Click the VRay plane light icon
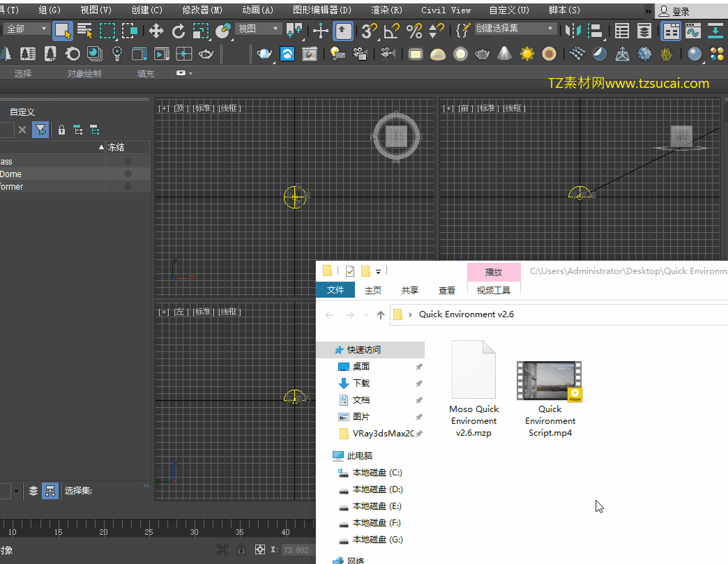Screen dimensions: 728x564 [416, 54]
